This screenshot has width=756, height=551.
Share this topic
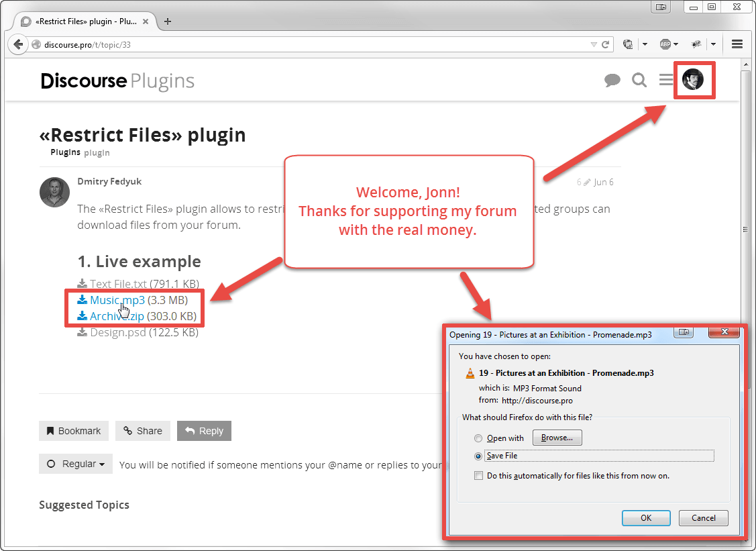(143, 431)
